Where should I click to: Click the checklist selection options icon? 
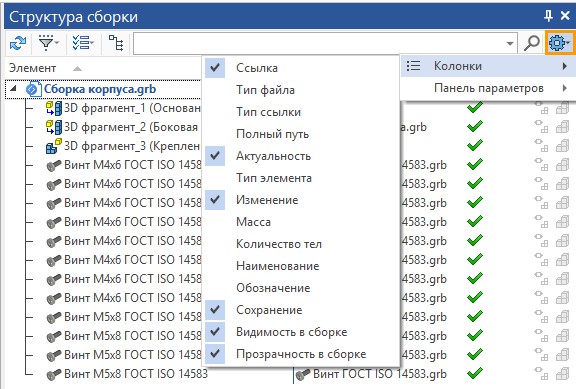click(83, 43)
